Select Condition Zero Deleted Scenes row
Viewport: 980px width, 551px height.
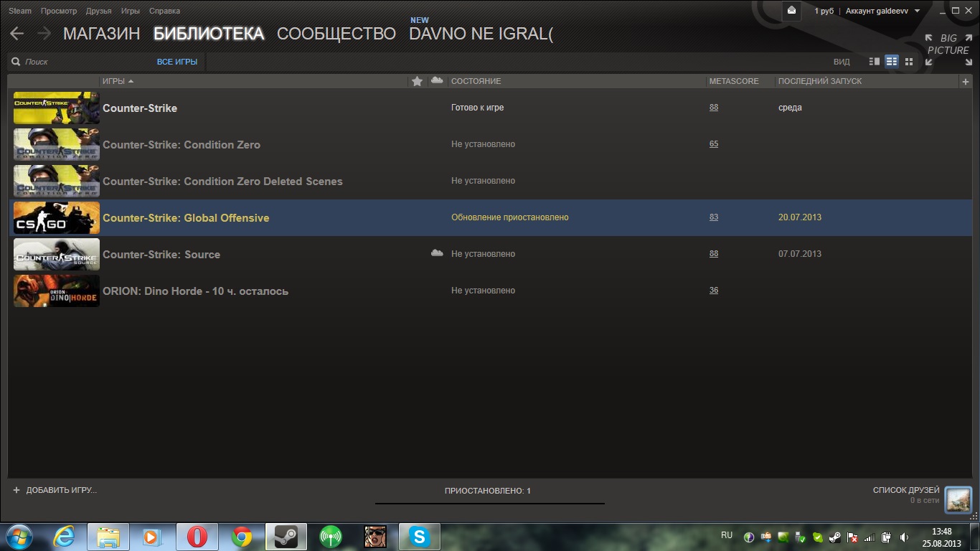[490, 181]
